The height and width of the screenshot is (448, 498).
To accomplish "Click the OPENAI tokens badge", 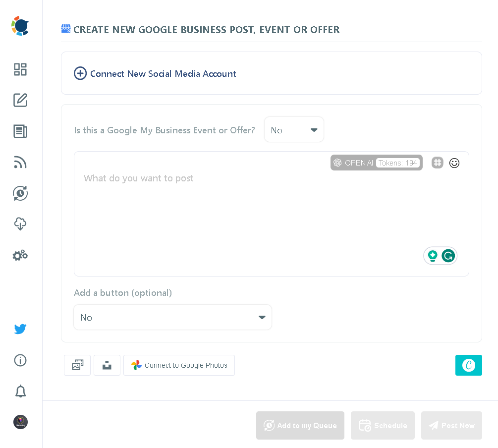I will pos(376,163).
